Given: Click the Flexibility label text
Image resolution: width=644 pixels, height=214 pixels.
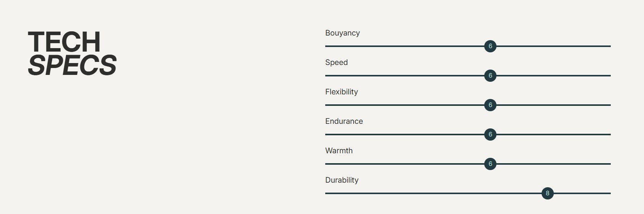Looking at the screenshot, I should (x=341, y=92).
